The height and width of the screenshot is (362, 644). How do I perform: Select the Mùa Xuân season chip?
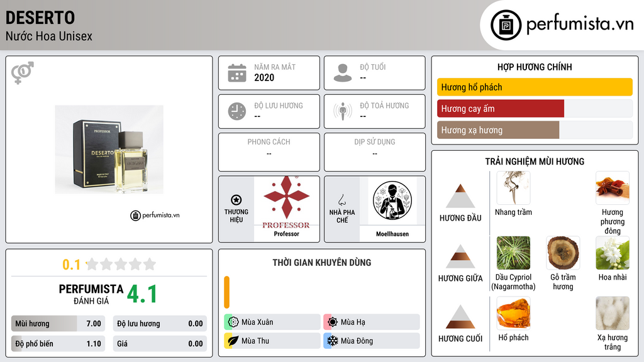(x=272, y=322)
